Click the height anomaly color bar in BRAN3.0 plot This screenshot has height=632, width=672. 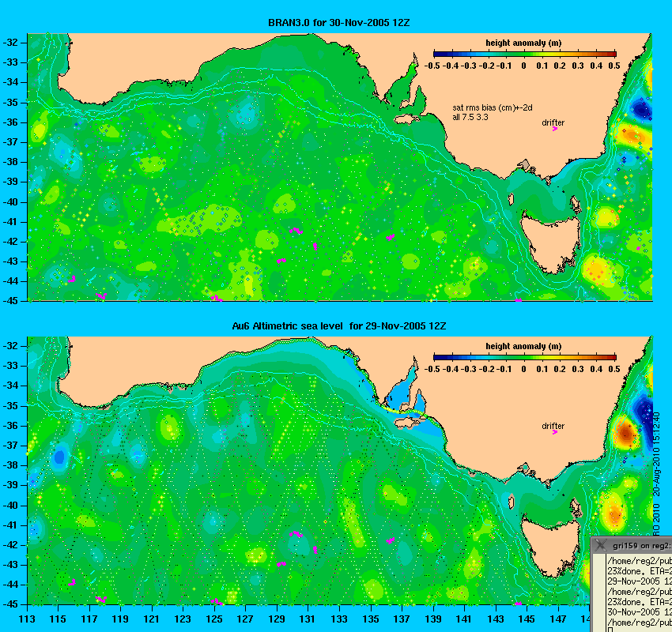click(x=525, y=54)
